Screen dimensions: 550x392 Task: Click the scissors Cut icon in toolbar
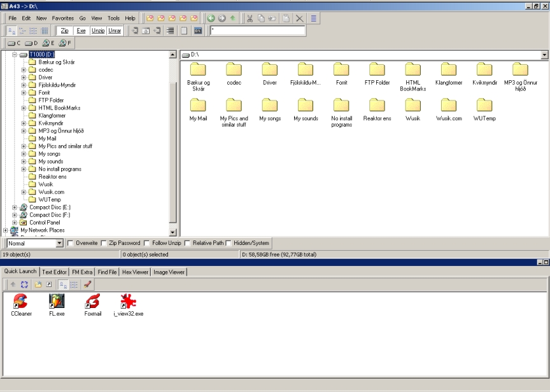250,18
